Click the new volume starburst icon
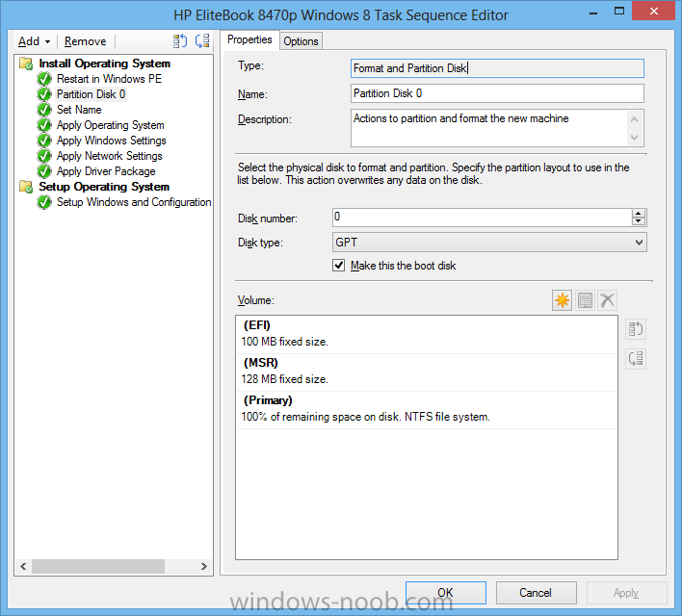 pyautogui.click(x=562, y=300)
